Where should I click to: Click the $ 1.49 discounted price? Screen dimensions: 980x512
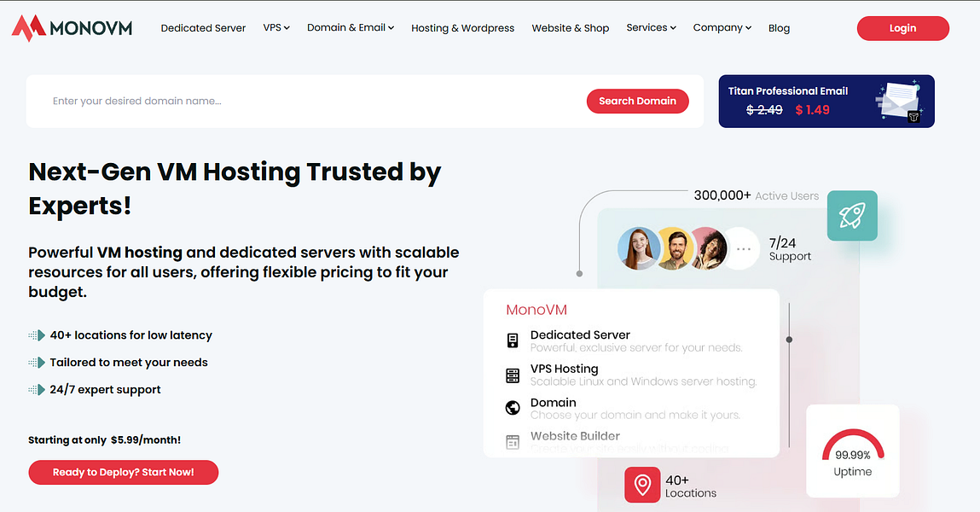tap(813, 110)
